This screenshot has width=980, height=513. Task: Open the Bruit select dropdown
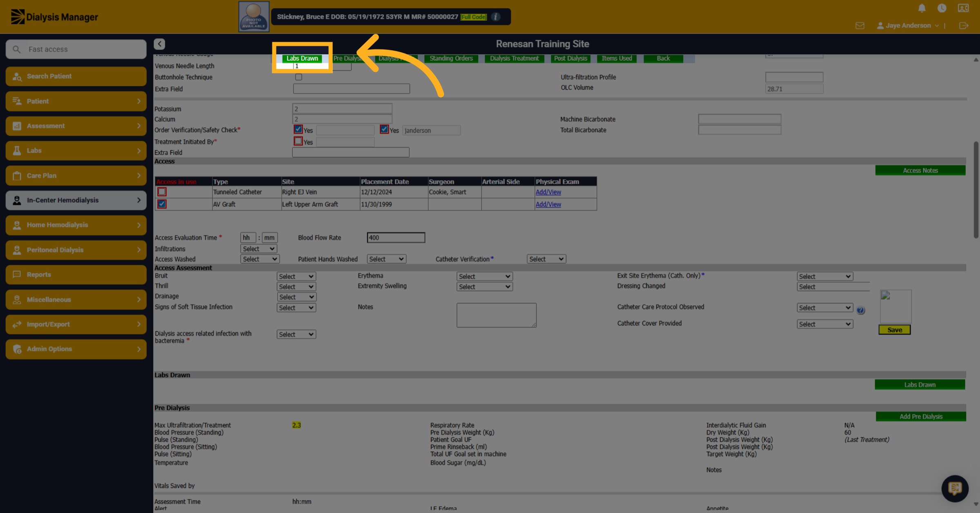pos(296,276)
